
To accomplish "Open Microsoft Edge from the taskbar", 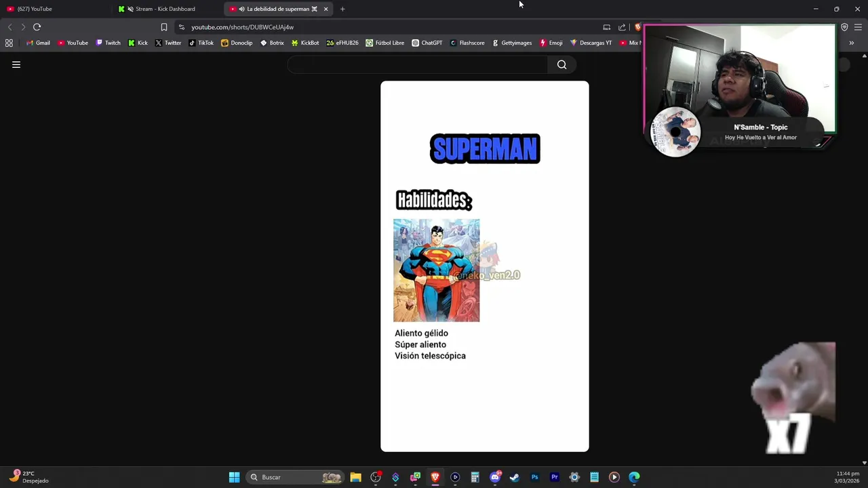I will 634,477.
